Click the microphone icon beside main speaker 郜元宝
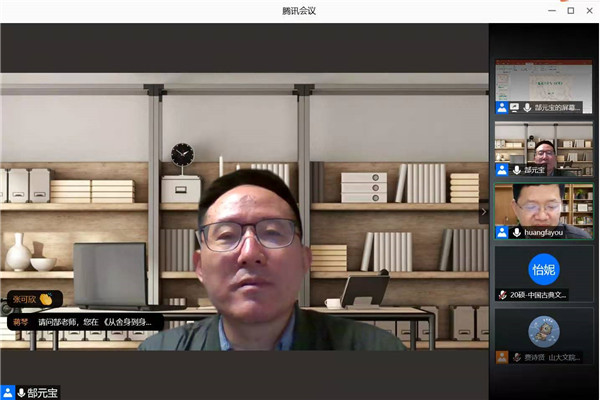The image size is (600, 400). pyautogui.click(x=20, y=393)
